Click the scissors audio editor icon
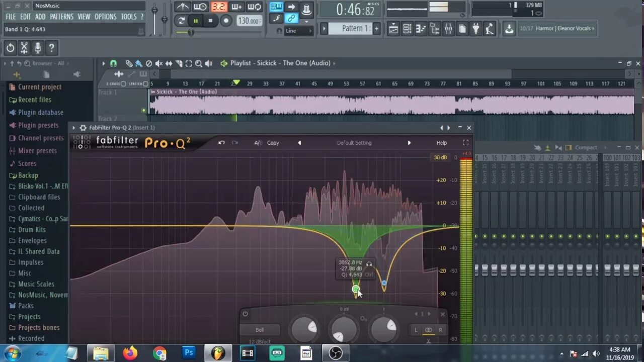This screenshot has width=644, height=362. tap(24, 48)
